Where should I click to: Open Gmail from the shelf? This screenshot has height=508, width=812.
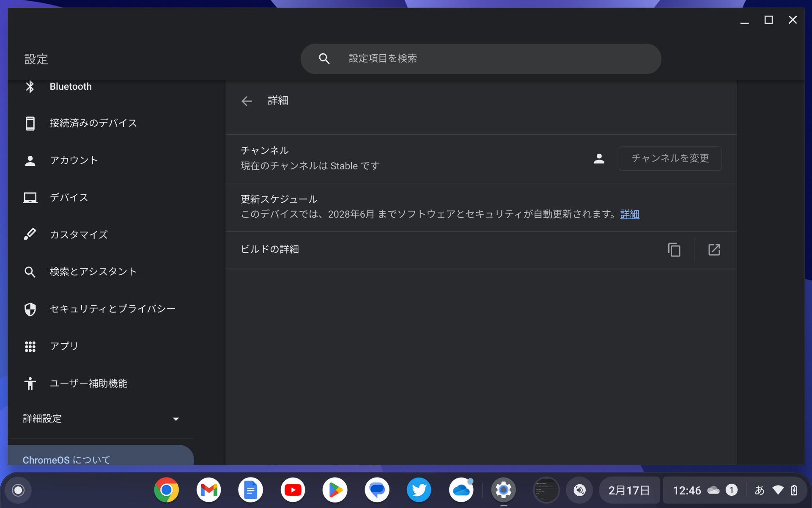(208, 490)
